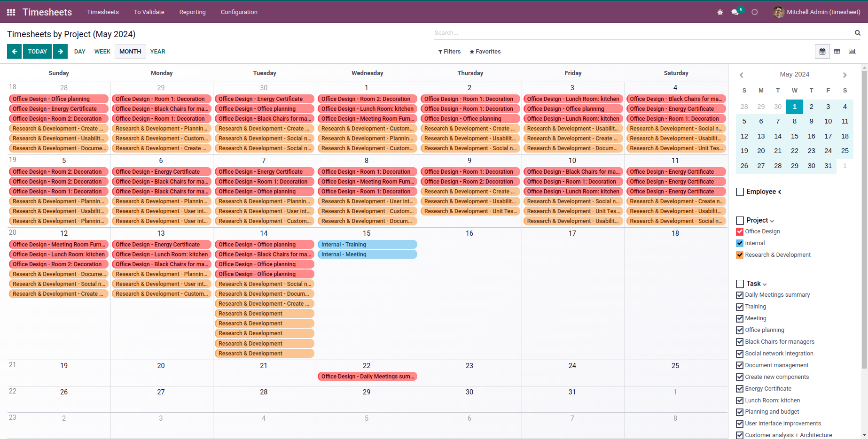
Task: Switch to grid view icon
Action: [837, 52]
